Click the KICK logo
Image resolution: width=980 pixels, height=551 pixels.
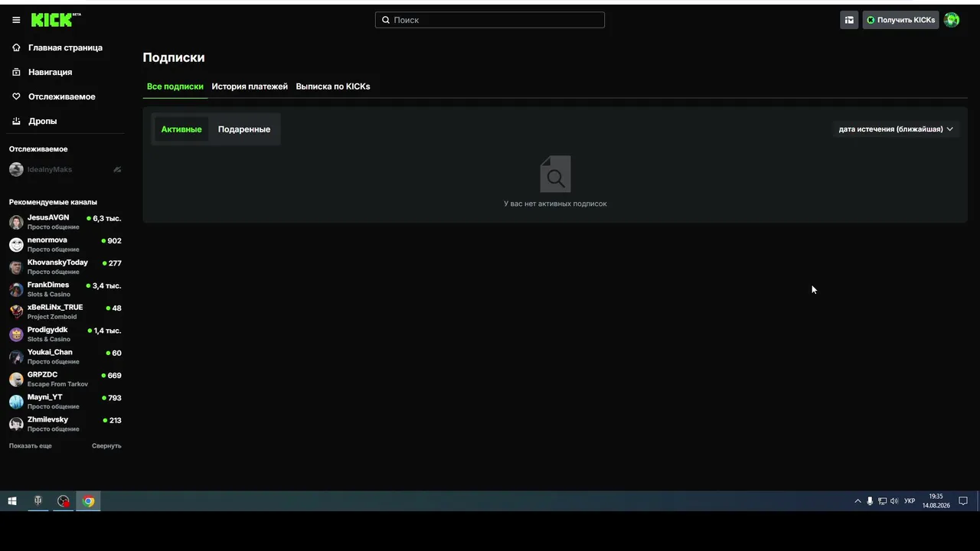coord(56,20)
